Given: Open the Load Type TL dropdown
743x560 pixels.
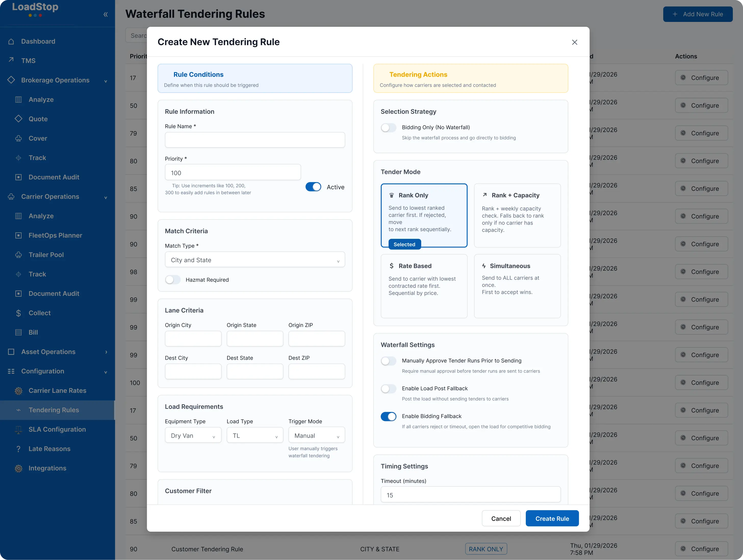Looking at the screenshot, I should [x=255, y=435].
